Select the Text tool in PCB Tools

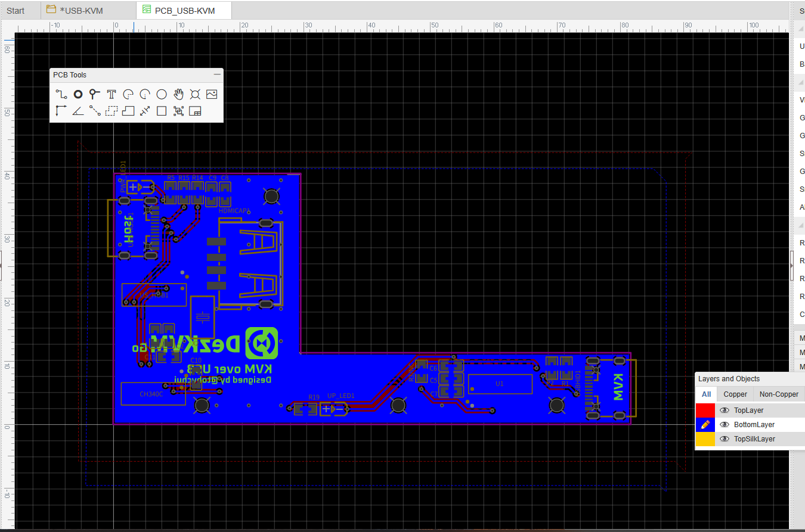[112, 94]
